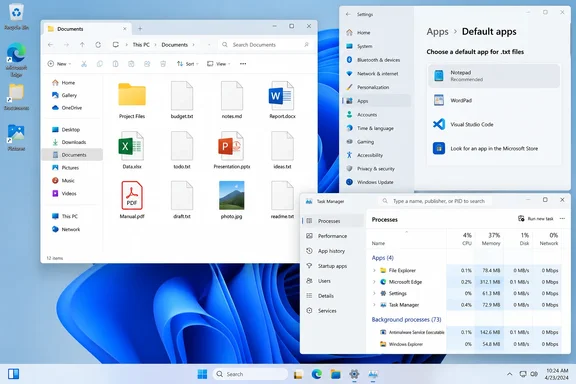Go up one level with the Up arrow

82,45
